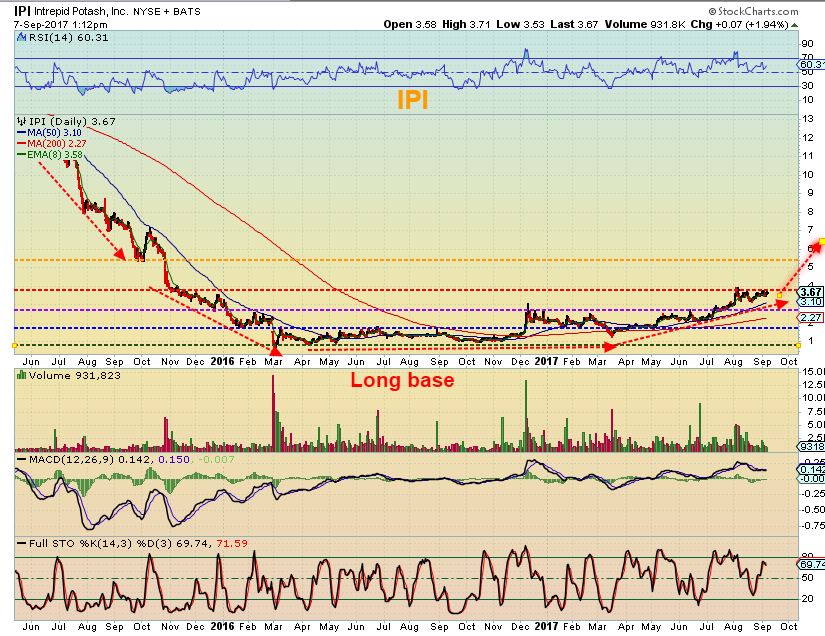825x636 pixels.
Task: Click the 90 label on the RSI axis
Action: 807,44
